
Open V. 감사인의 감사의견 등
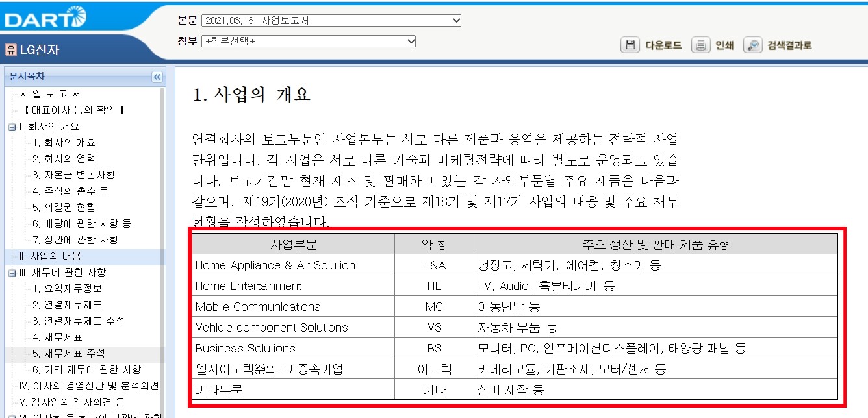(x=71, y=402)
